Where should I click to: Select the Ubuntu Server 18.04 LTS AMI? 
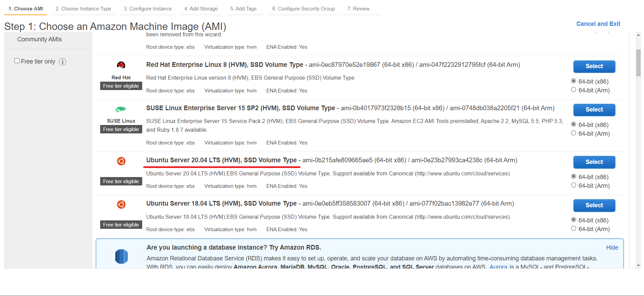tap(594, 205)
